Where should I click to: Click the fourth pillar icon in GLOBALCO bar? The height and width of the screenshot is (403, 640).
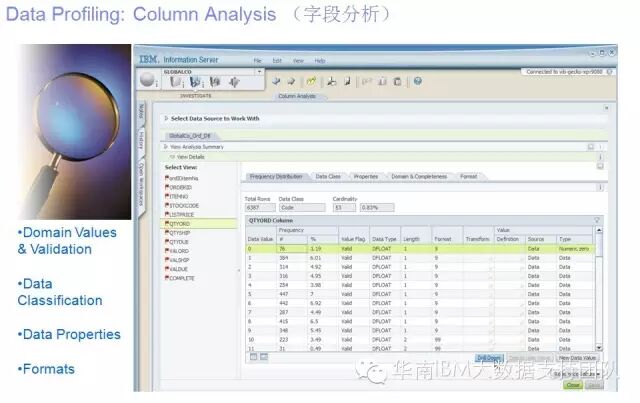coord(234,82)
